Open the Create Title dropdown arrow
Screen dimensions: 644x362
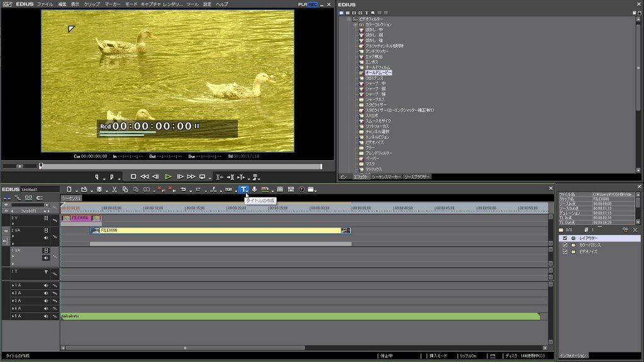pyautogui.click(x=248, y=191)
